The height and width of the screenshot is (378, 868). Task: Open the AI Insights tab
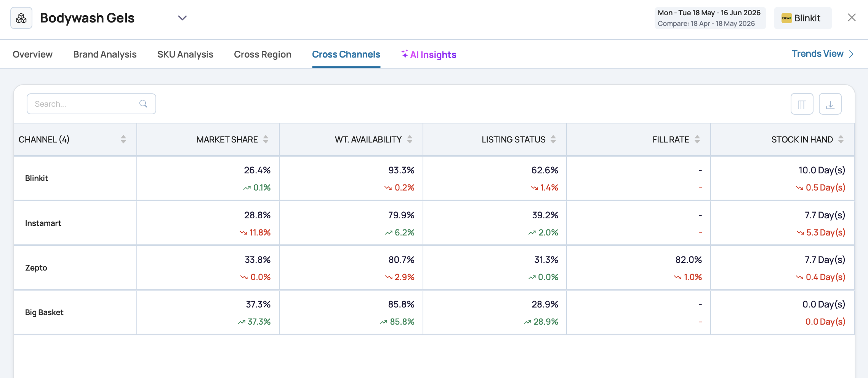tap(429, 54)
